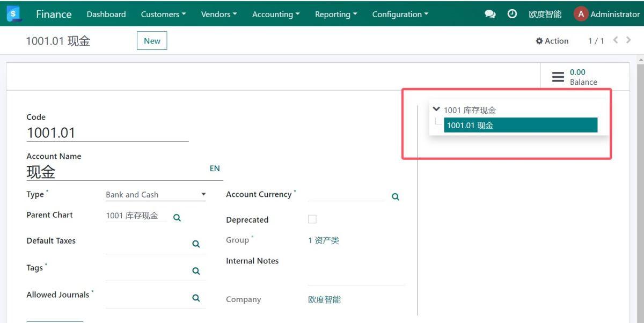Open the company switcher 欧度智能
This screenshot has height=323, width=644.
tap(545, 14)
